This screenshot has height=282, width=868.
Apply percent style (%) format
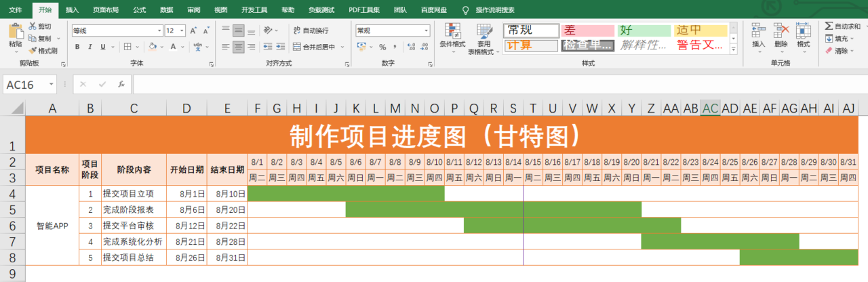382,47
